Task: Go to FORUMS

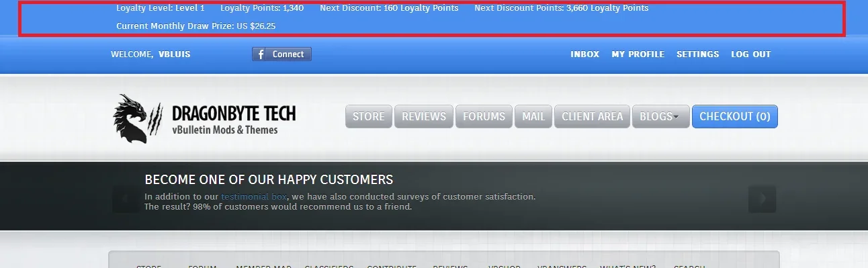Action: pyautogui.click(x=484, y=116)
